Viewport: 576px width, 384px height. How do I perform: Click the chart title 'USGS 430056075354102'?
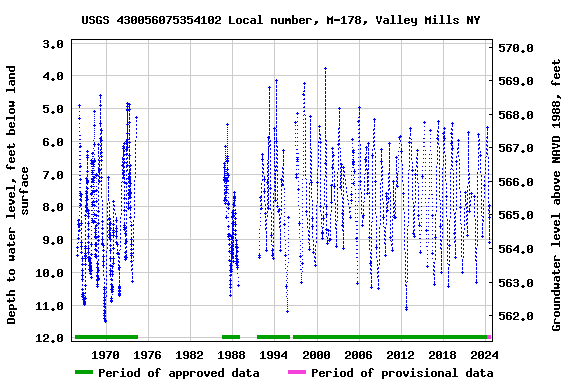tap(151, 20)
